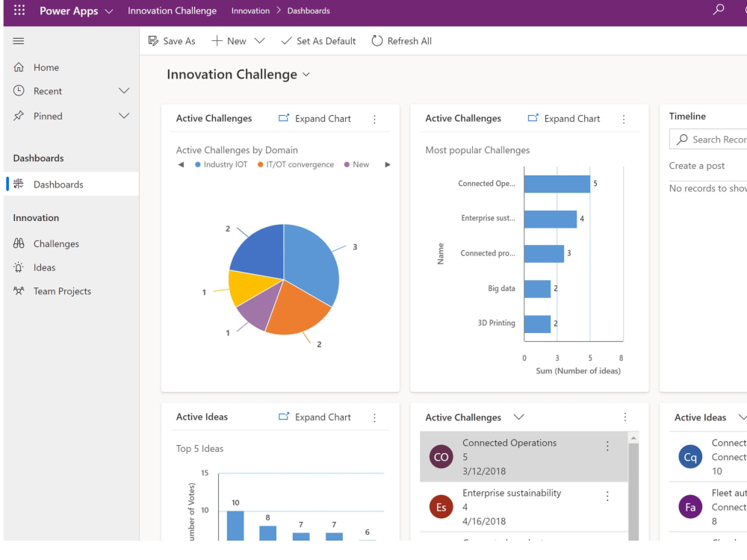Click the search magnifier in header
Image resolution: width=747 pixels, height=560 pixels.
(x=719, y=10)
